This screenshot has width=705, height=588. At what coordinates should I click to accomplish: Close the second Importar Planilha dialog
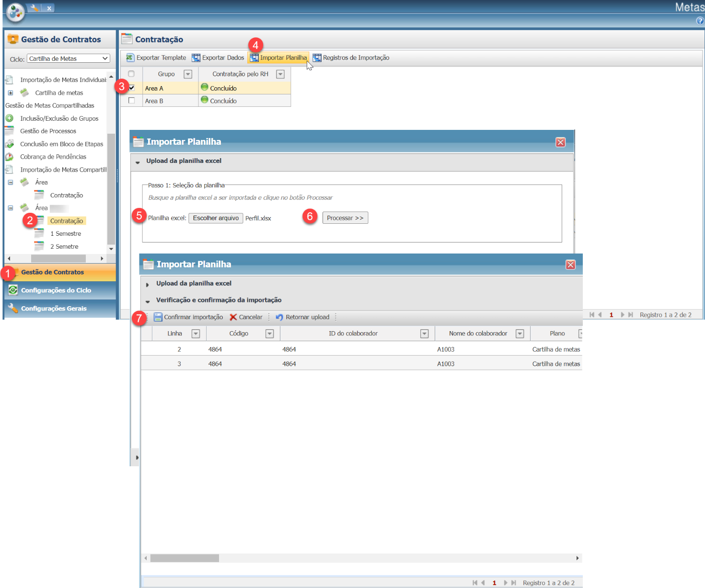tap(570, 265)
